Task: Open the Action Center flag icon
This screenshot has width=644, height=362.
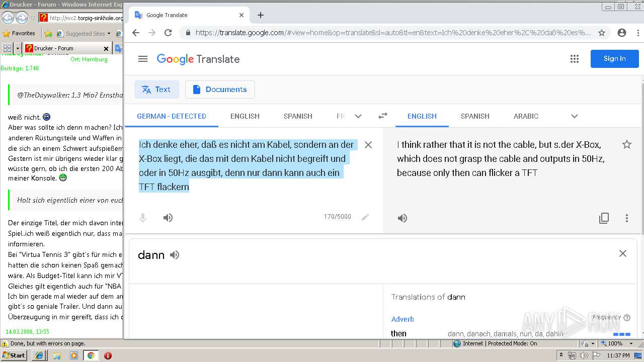Action: tap(595, 355)
